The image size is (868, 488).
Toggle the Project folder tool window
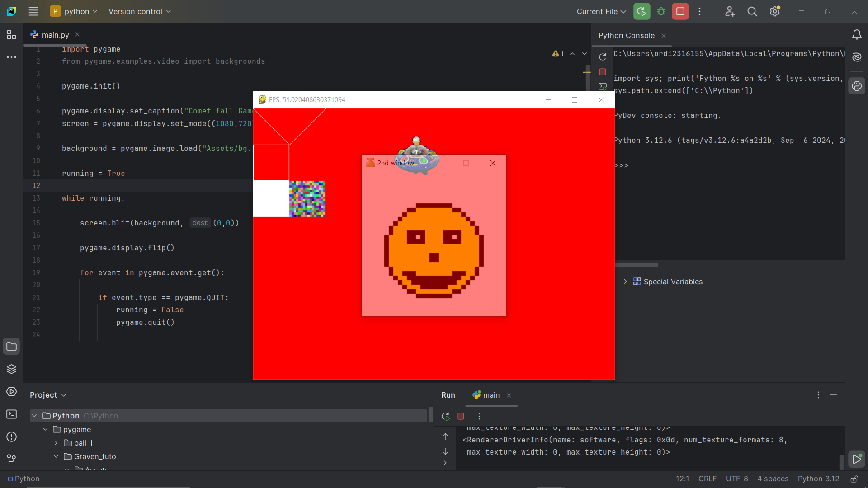[11, 347]
